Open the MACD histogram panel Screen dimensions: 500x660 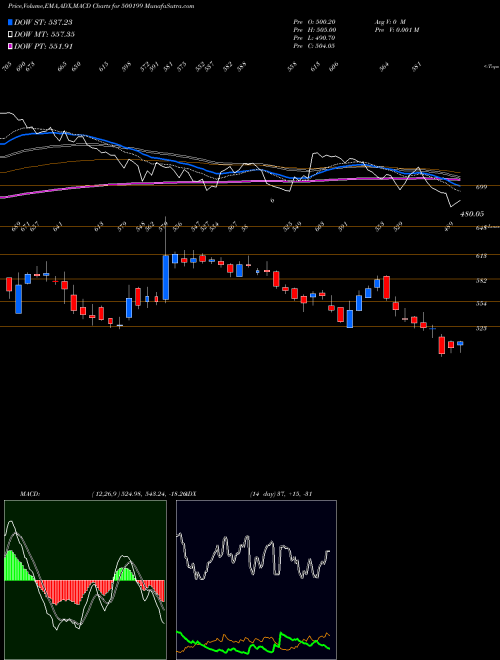coord(85,580)
